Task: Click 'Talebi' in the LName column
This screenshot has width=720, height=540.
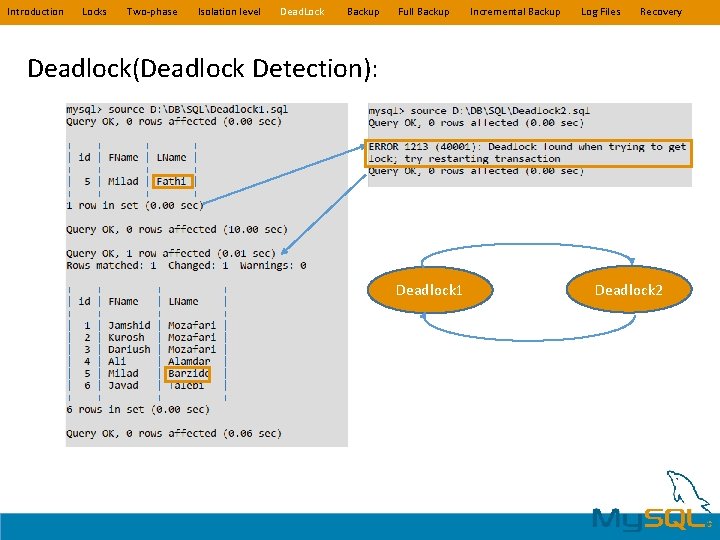Action: point(186,385)
